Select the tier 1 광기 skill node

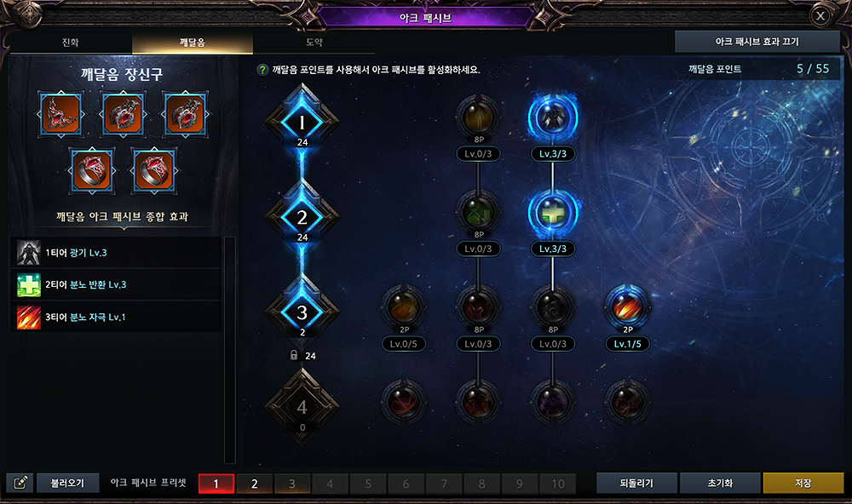[x=553, y=117]
